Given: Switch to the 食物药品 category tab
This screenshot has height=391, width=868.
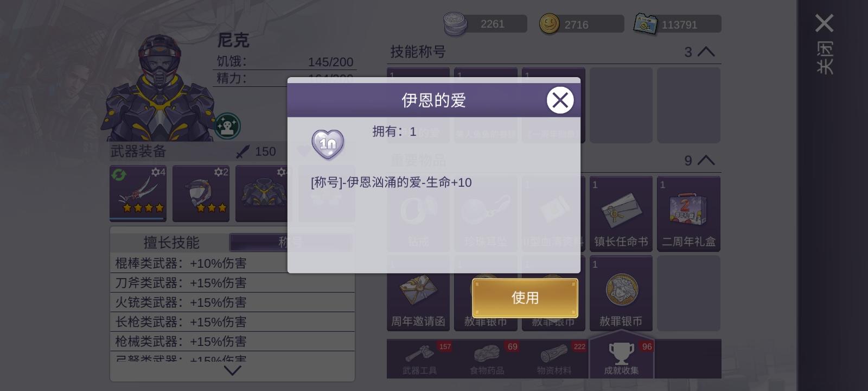Looking at the screenshot, I should 487,359.
